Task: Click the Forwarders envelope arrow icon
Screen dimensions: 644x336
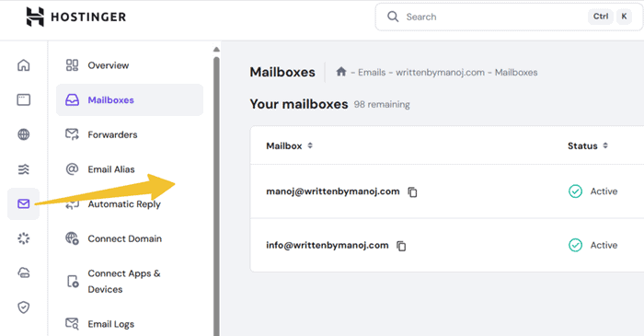Action: click(x=72, y=134)
